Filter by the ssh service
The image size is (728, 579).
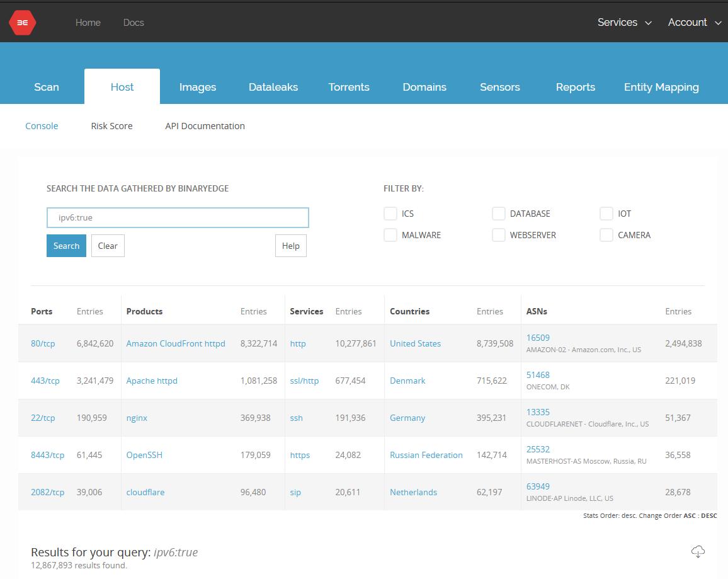296,418
